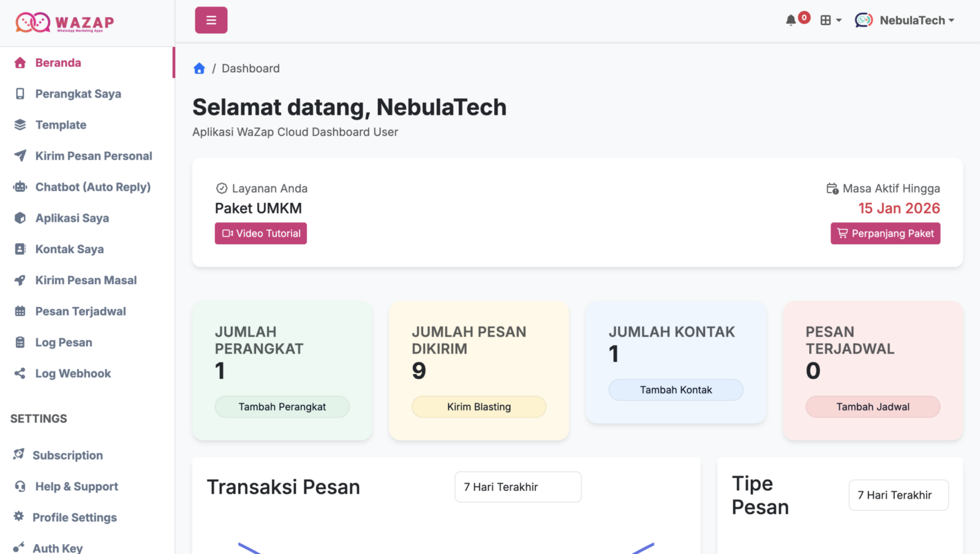Click the home icon in the breadcrumb
This screenshot has height=554, width=980.
(199, 68)
